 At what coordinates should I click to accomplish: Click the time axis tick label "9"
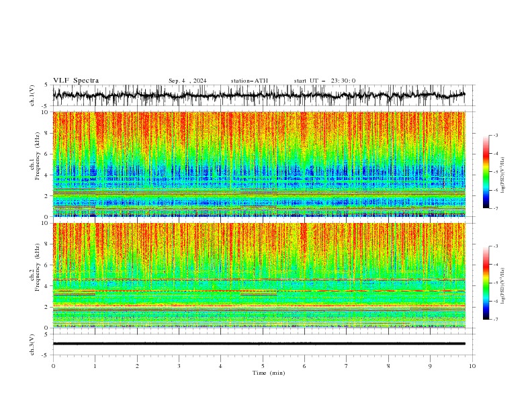pyautogui.click(x=430, y=366)
